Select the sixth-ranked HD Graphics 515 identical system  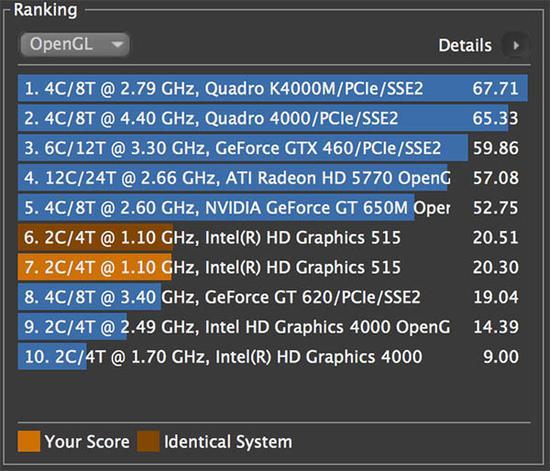(273, 237)
